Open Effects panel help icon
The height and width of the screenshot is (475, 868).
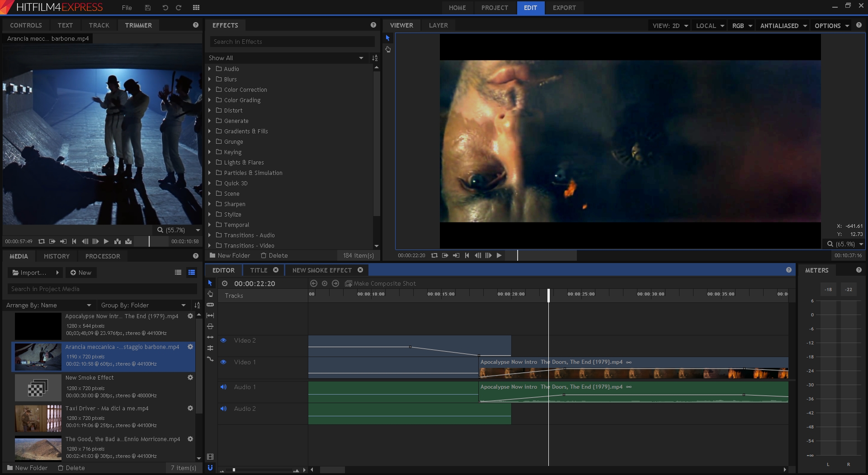pyautogui.click(x=373, y=25)
